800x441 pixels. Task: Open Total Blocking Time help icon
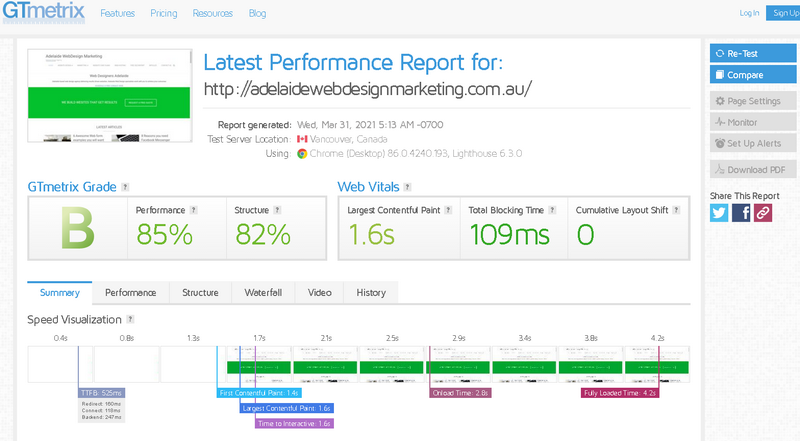552,210
